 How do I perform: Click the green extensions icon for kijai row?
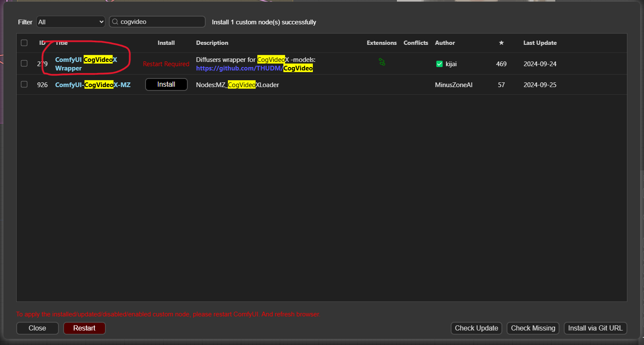tap(382, 62)
